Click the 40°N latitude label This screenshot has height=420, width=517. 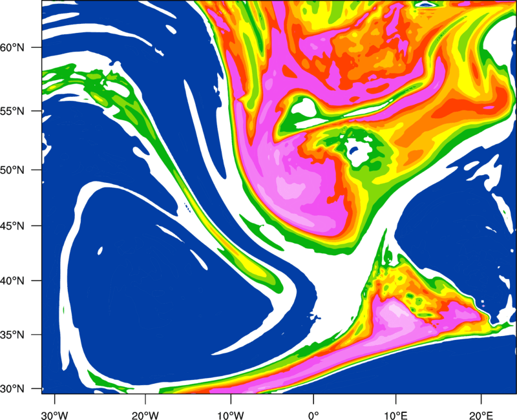tap(12, 281)
